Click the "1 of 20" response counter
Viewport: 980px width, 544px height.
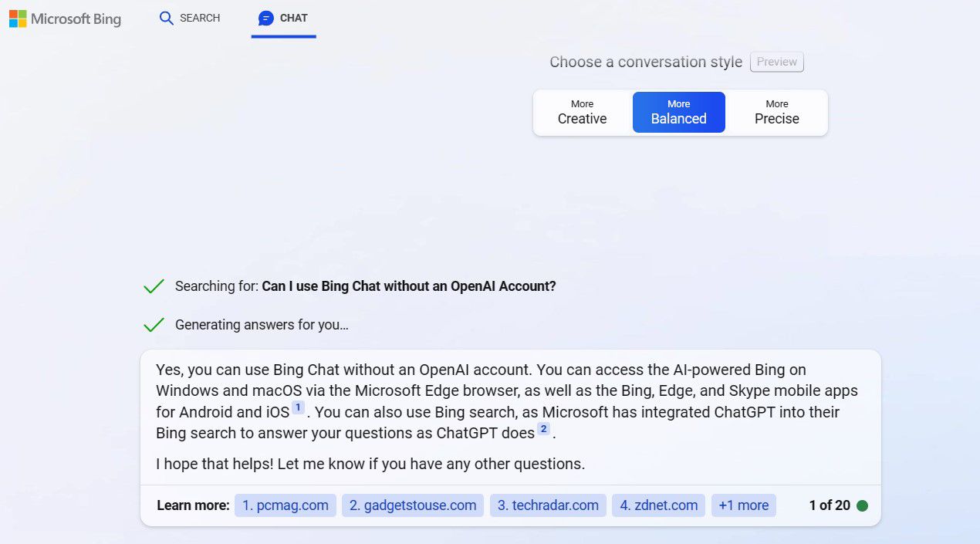(x=829, y=505)
